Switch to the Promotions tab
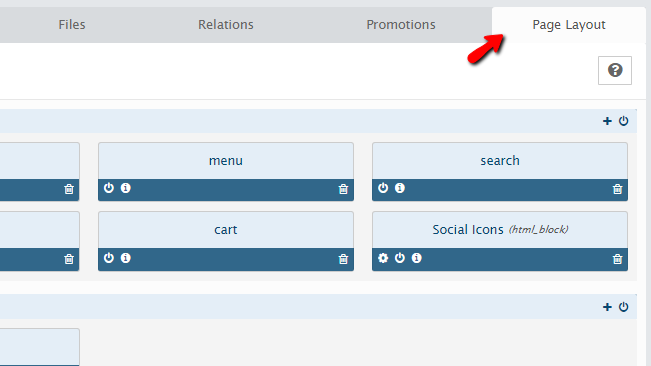 [401, 25]
